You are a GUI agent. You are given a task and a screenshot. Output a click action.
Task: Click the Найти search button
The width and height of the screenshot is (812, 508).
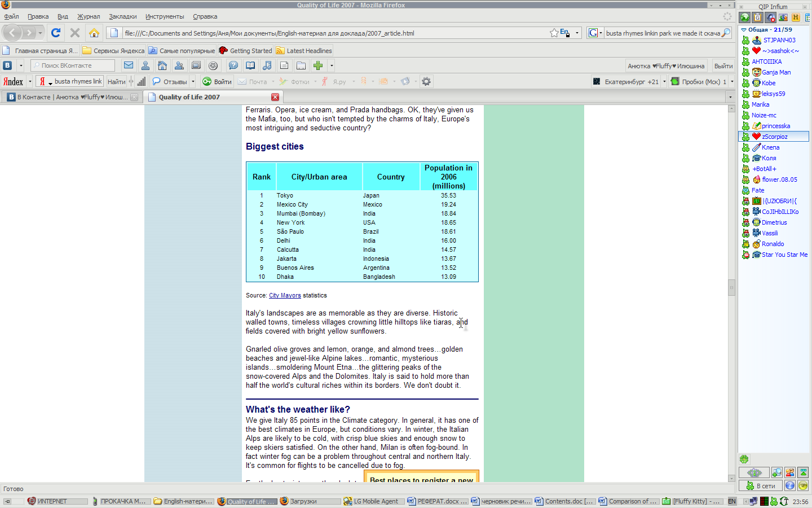116,81
